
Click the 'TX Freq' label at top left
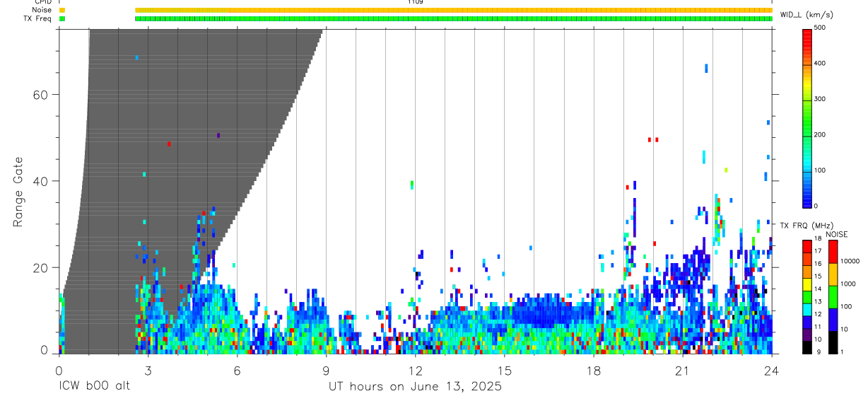click(36, 18)
